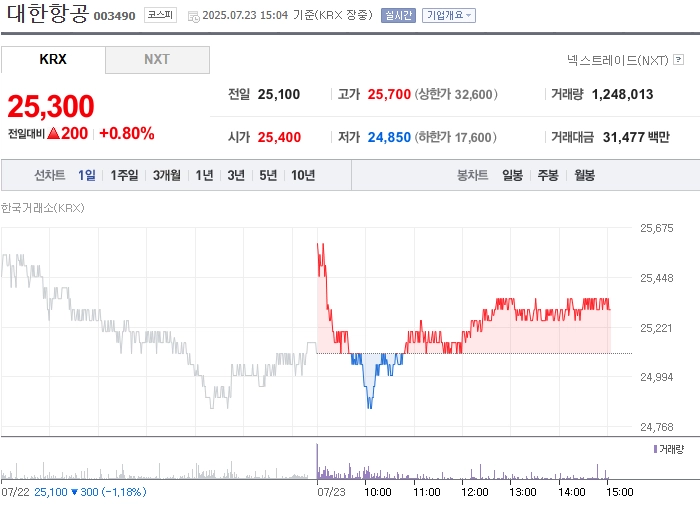
Task: Click the low price 24,850
Action: coord(389,137)
